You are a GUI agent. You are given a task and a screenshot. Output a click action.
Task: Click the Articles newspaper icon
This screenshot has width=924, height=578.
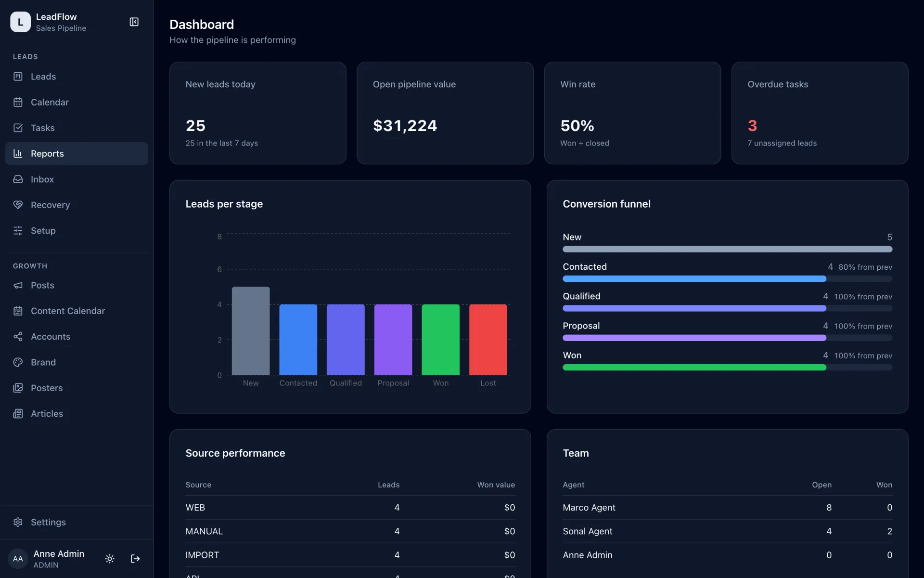[x=18, y=414]
